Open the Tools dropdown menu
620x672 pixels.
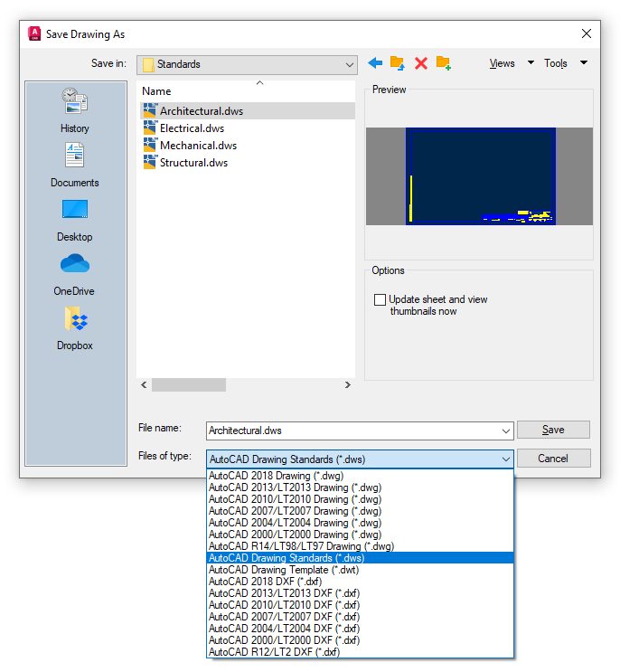point(565,63)
